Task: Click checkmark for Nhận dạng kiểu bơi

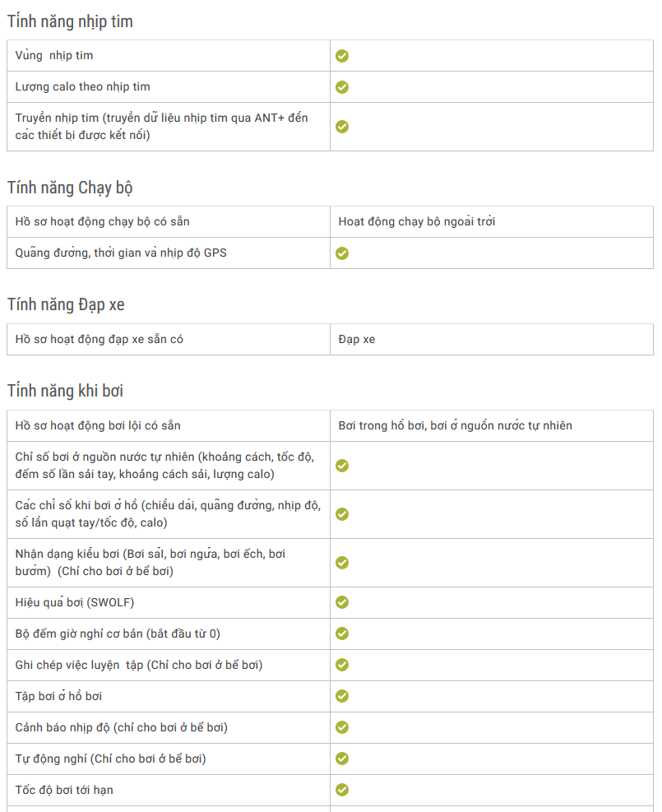Action: pyautogui.click(x=341, y=563)
